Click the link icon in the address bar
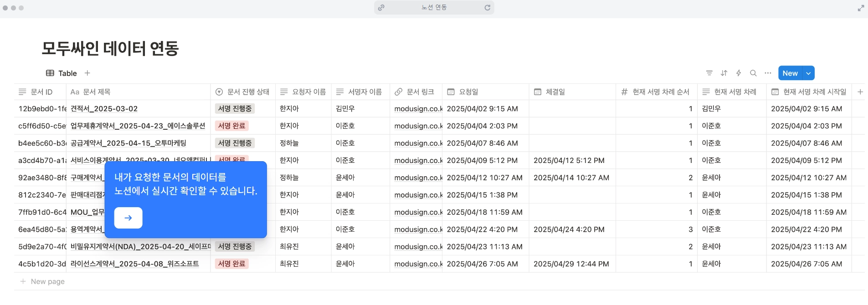Screen dimensions: 868x305 (x=381, y=8)
